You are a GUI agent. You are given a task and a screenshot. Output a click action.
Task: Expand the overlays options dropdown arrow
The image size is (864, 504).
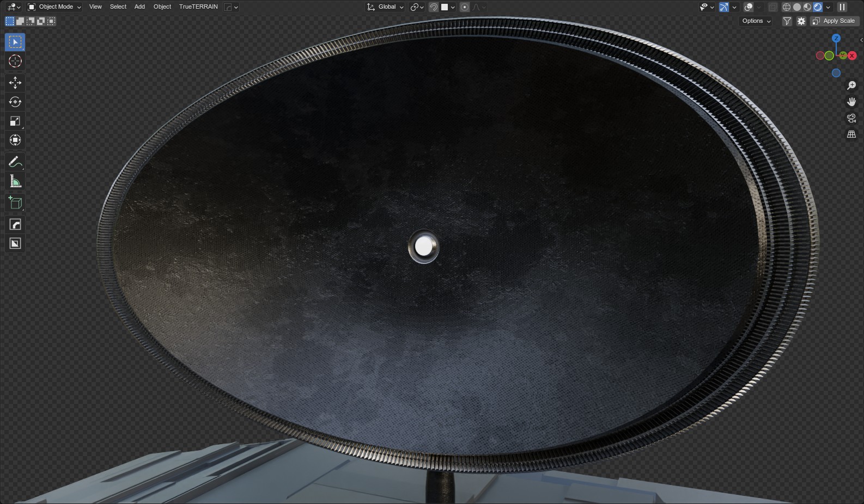point(759,7)
